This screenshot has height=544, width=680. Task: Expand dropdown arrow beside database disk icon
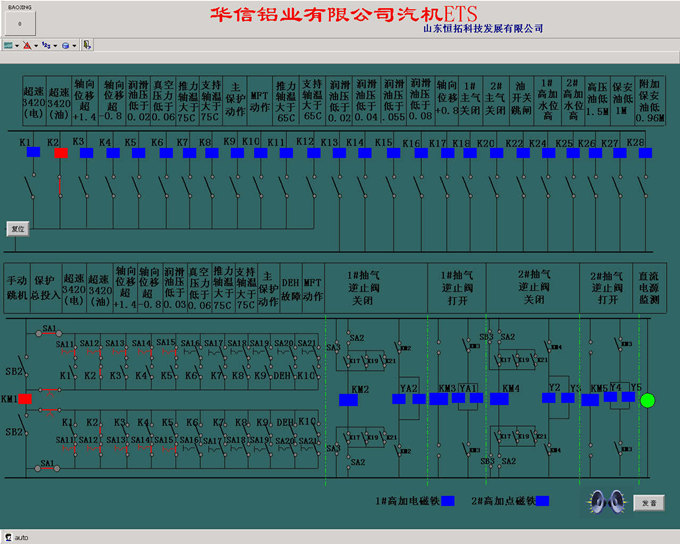[74, 46]
